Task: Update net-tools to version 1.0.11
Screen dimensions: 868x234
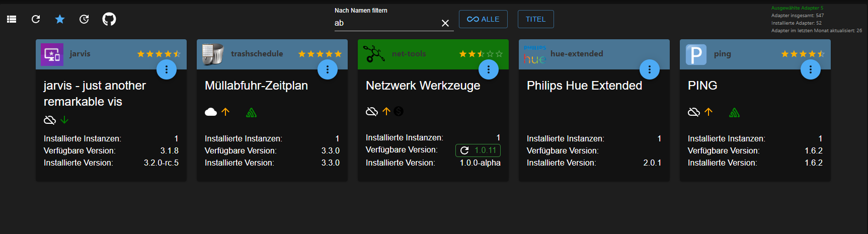Action: [x=478, y=150]
